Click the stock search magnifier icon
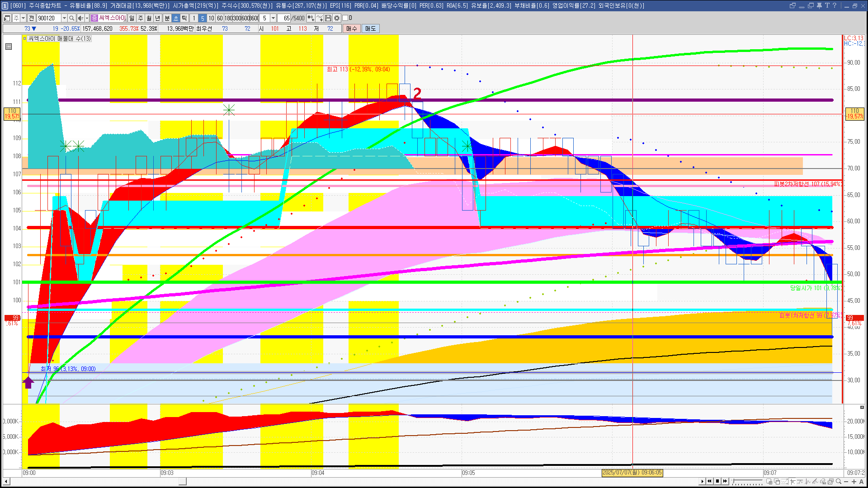Image resolution: width=868 pixels, height=488 pixels. tap(71, 18)
